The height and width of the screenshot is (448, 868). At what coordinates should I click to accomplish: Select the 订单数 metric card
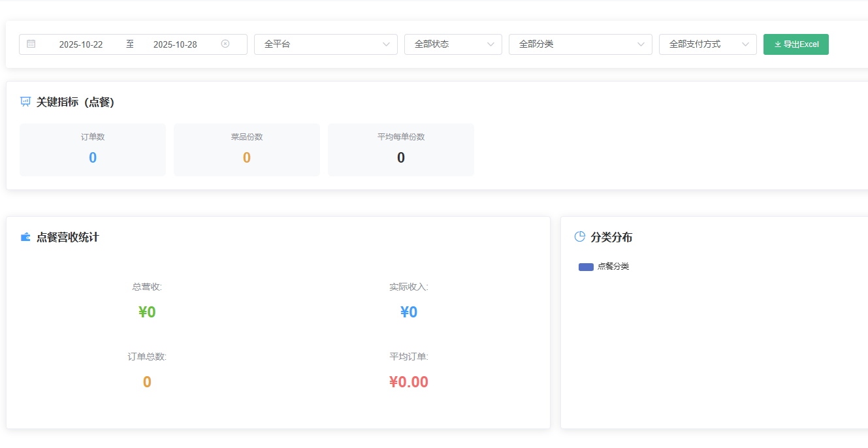[x=93, y=150]
